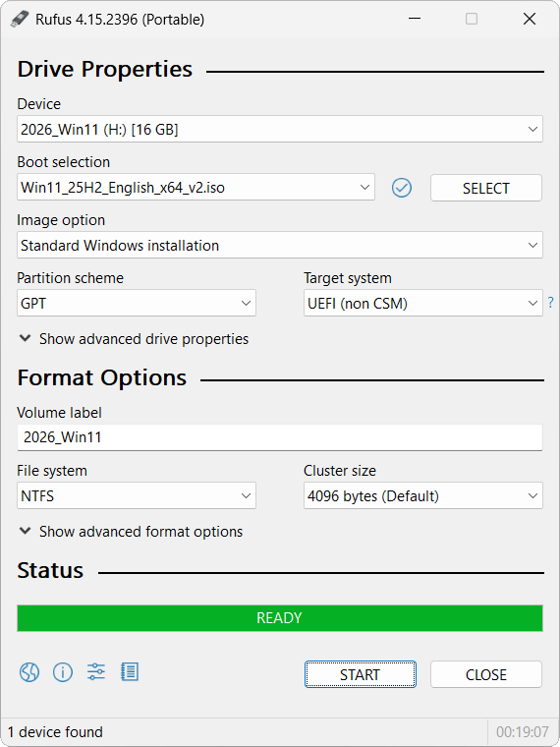
Task: Open the Device dropdown
Action: tap(280, 129)
